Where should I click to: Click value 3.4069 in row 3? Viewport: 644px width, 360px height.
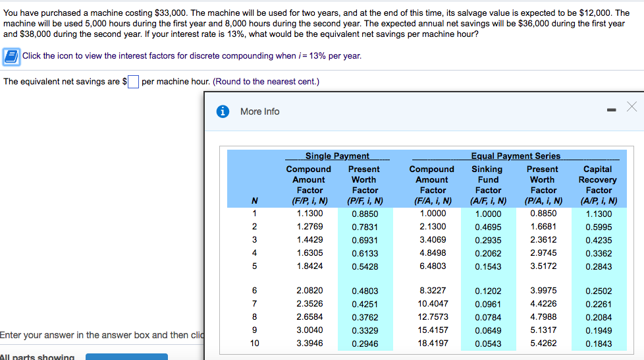pos(433,240)
